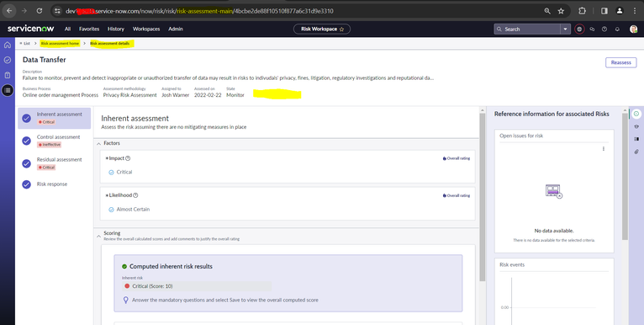Viewport: 644px width, 325px height.
Task: Open the three-dot menu in Open issues card
Action: pos(604,149)
